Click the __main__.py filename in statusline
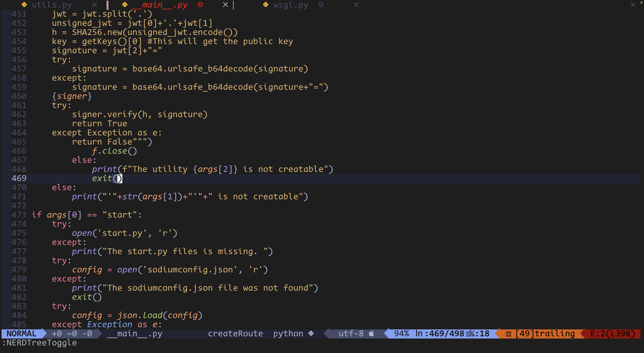The height and width of the screenshot is (353, 644). (x=135, y=333)
